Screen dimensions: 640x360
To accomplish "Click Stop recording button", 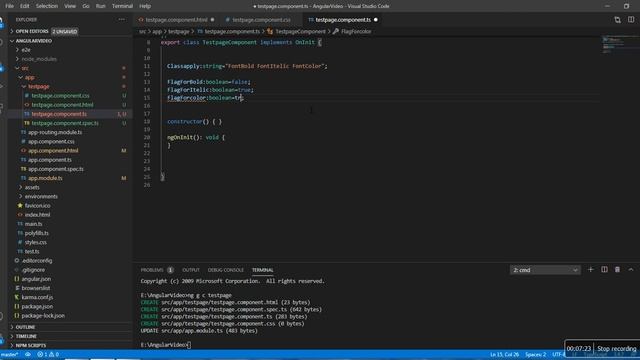I will [616, 349].
